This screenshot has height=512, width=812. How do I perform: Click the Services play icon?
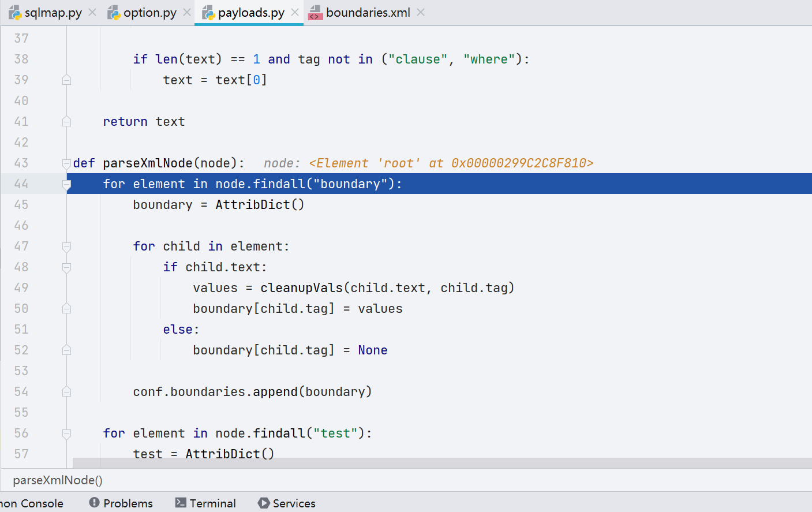[264, 503]
